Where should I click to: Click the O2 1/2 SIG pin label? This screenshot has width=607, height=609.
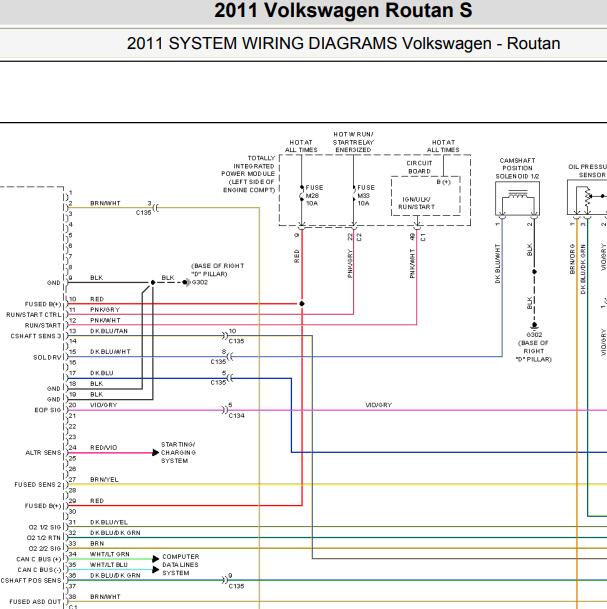[x=45, y=527]
